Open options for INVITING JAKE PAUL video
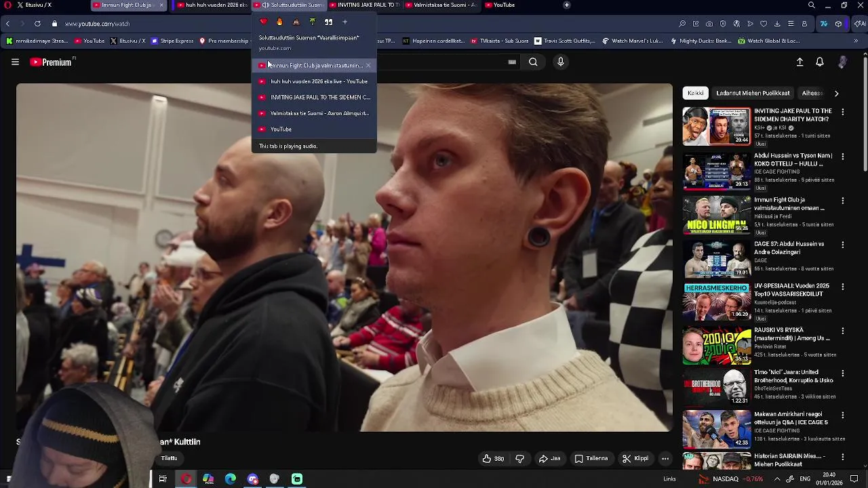 pyautogui.click(x=843, y=112)
